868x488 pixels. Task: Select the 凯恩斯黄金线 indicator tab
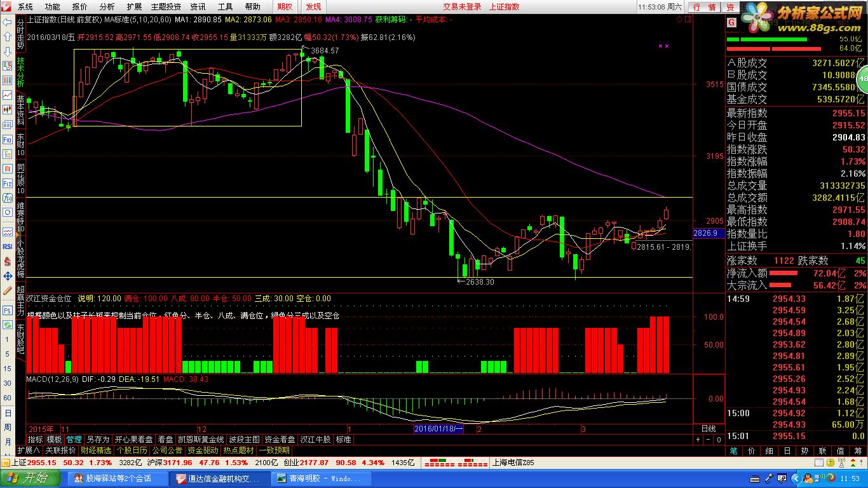(201, 439)
